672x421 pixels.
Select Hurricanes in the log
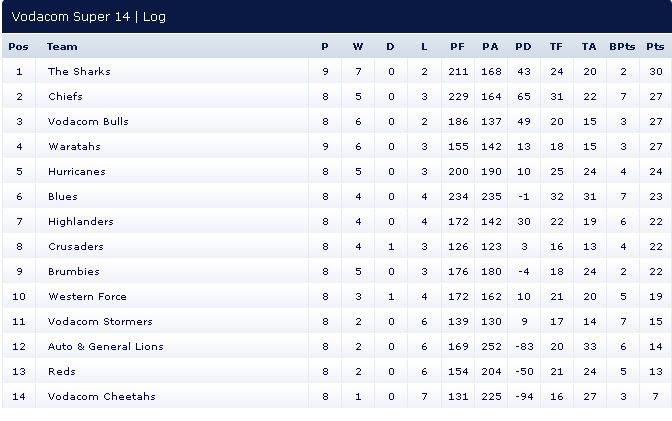click(x=76, y=172)
